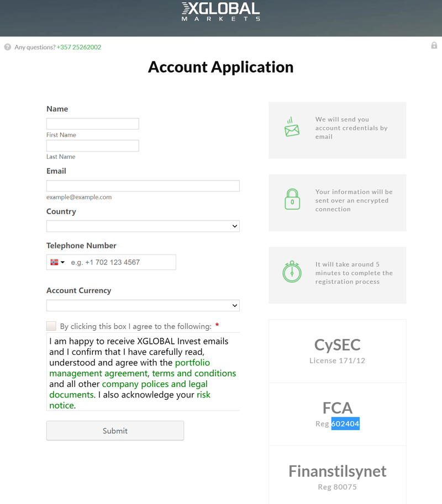
Task: Click the Name field label
Action: click(57, 109)
